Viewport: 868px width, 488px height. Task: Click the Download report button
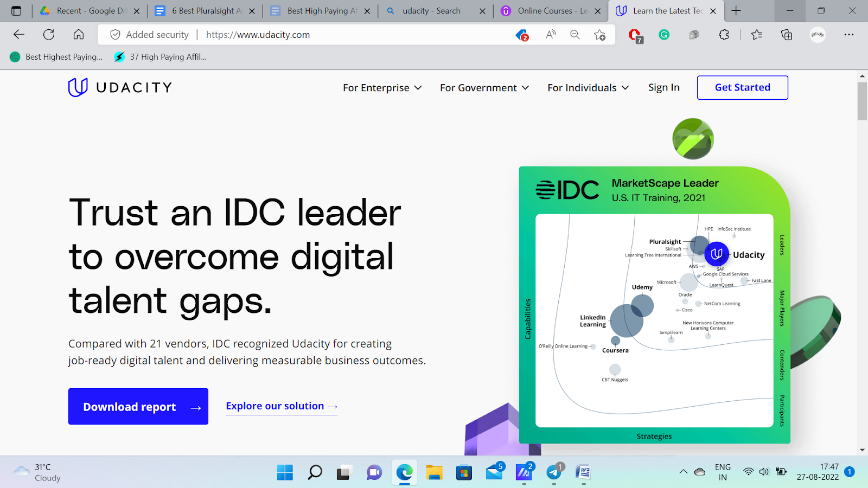[138, 407]
